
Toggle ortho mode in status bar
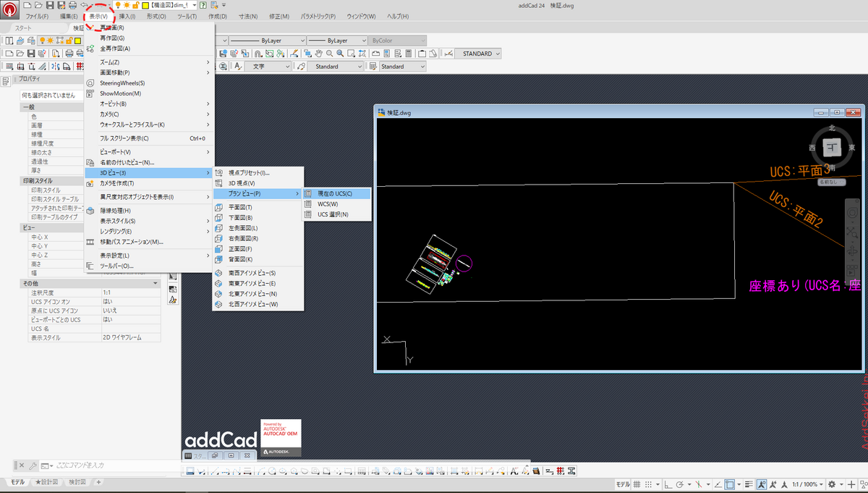click(x=668, y=484)
